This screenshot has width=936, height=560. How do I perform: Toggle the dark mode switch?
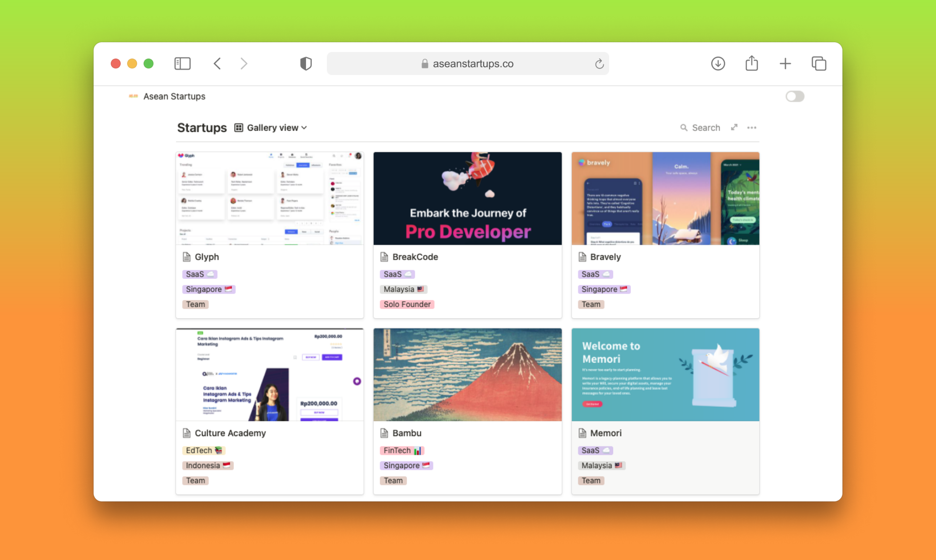click(x=795, y=96)
